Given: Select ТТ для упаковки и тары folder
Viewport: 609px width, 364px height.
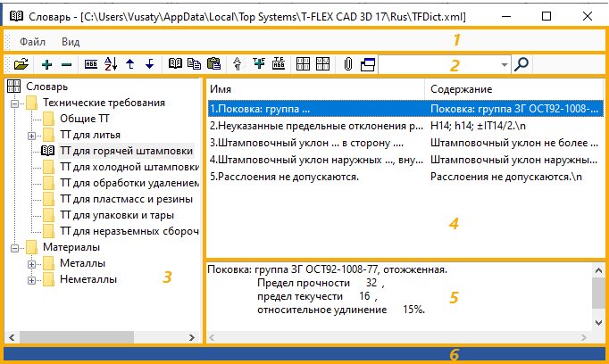Looking at the screenshot, I should (117, 215).
